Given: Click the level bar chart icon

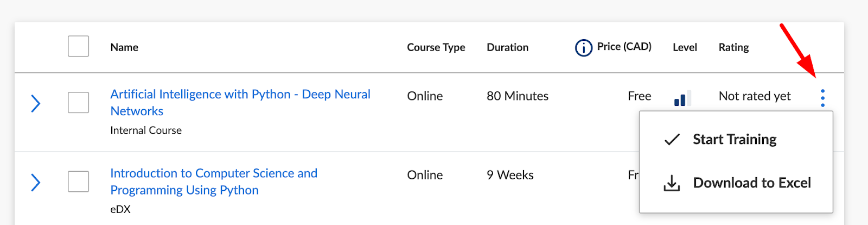Looking at the screenshot, I should click(682, 98).
